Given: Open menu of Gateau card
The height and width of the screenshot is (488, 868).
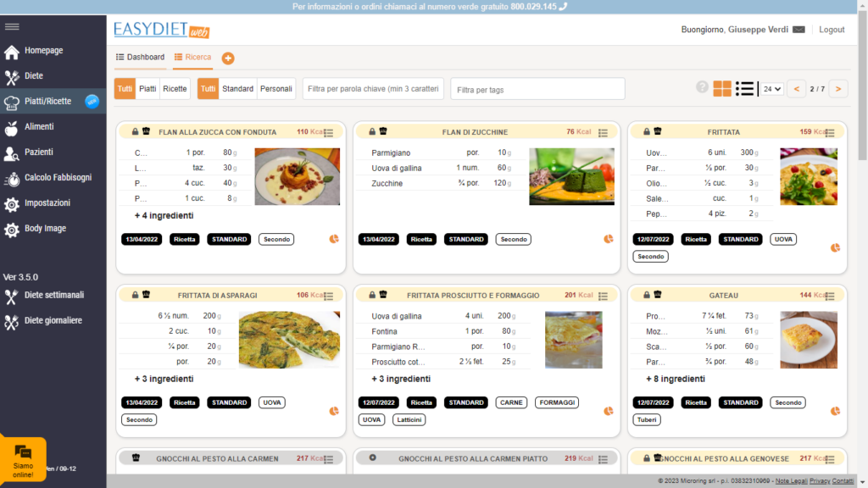Looking at the screenshot, I should (x=830, y=296).
